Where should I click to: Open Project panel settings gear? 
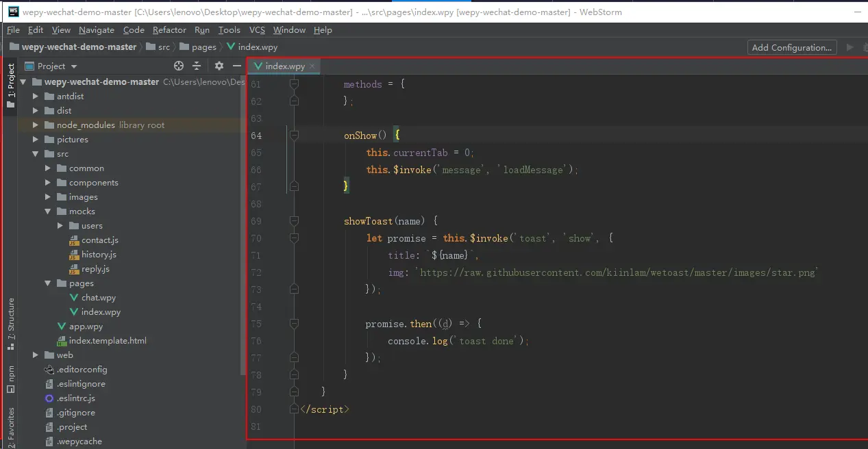click(219, 66)
